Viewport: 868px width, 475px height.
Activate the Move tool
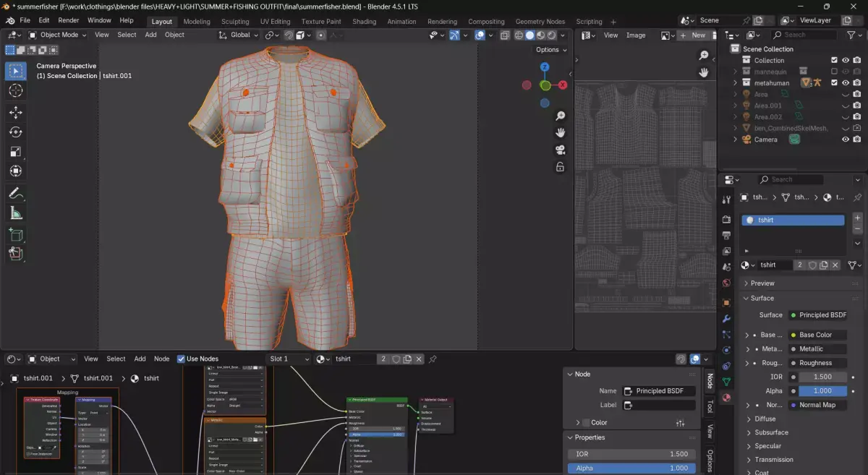[x=15, y=113]
